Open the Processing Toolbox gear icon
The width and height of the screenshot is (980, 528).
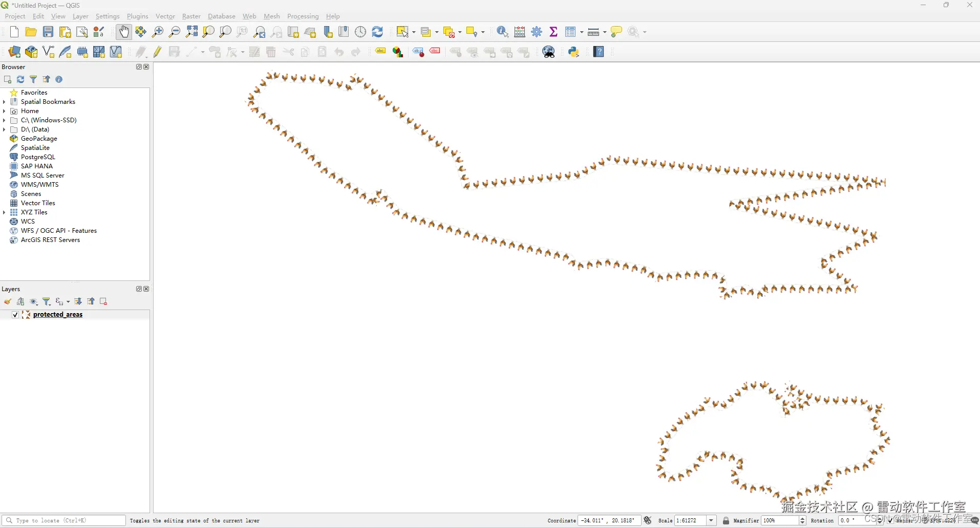[537, 32]
